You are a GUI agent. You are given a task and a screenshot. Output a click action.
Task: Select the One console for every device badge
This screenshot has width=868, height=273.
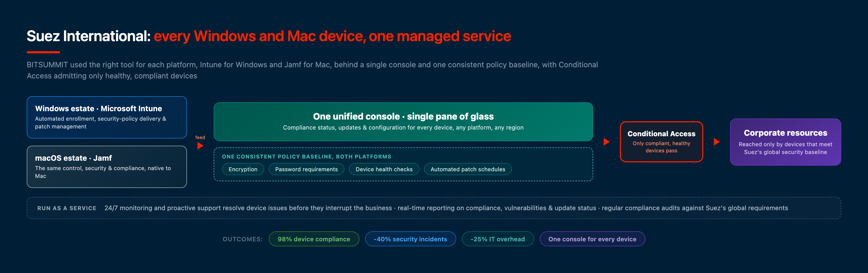pyautogui.click(x=592, y=239)
